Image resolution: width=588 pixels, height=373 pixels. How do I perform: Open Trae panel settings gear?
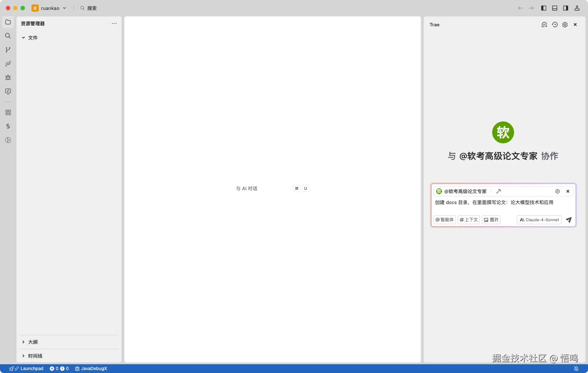[565, 25]
